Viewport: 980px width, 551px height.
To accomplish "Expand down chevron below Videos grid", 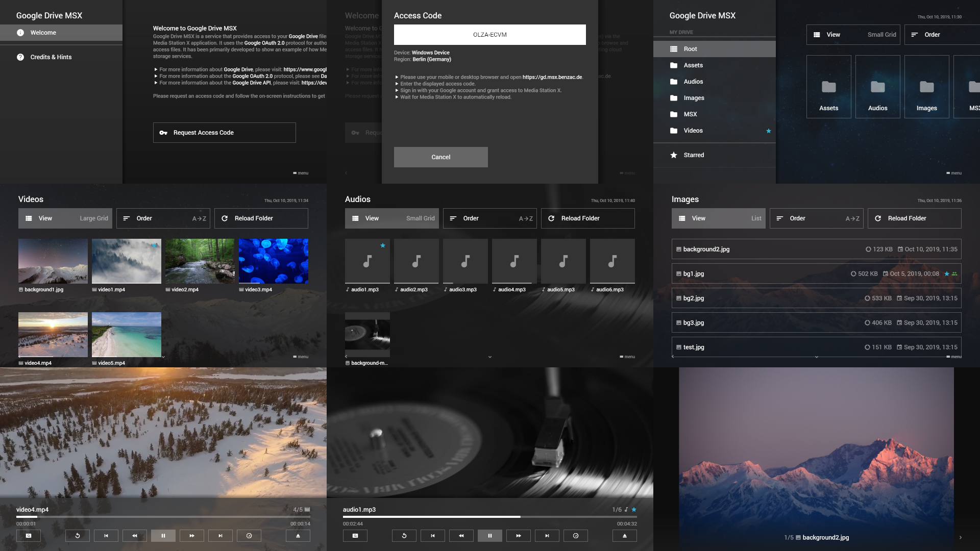I will coord(163,357).
